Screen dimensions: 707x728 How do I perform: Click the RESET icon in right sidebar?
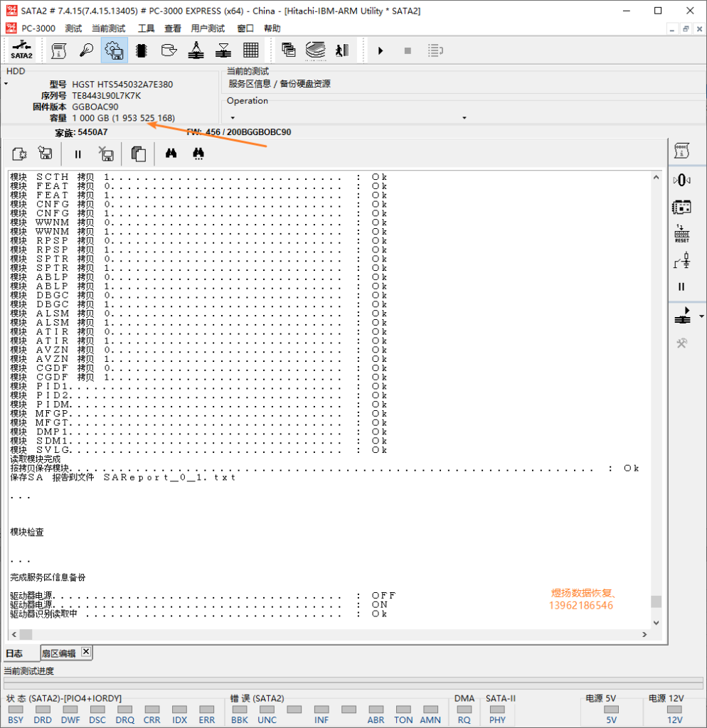[681, 233]
